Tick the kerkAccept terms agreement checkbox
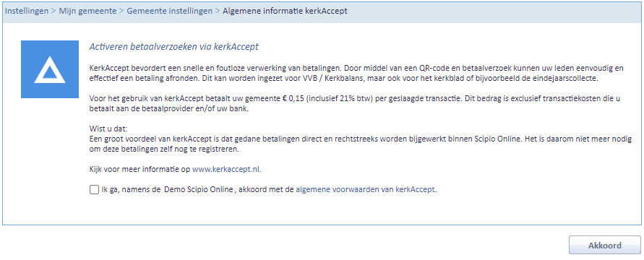 94,190
